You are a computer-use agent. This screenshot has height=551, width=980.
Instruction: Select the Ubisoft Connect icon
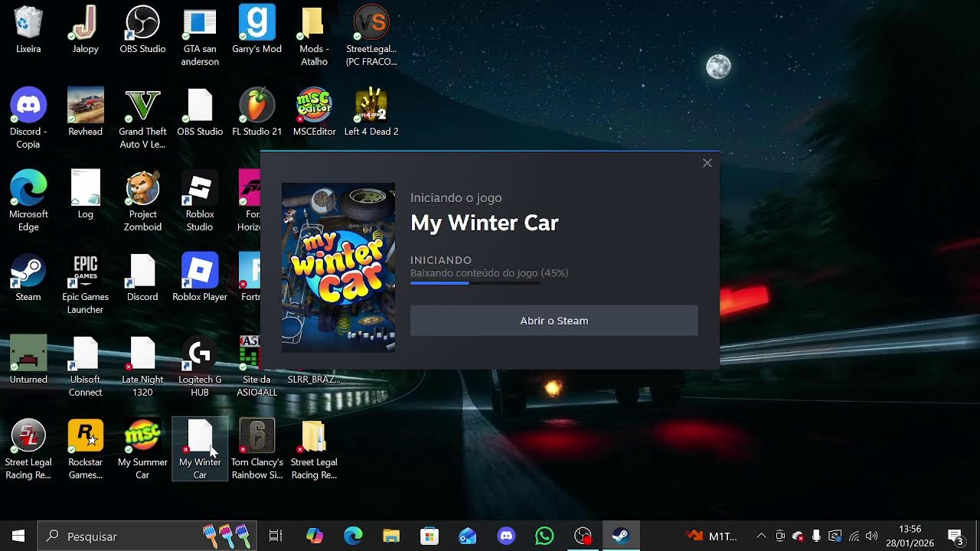pyautogui.click(x=85, y=367)
